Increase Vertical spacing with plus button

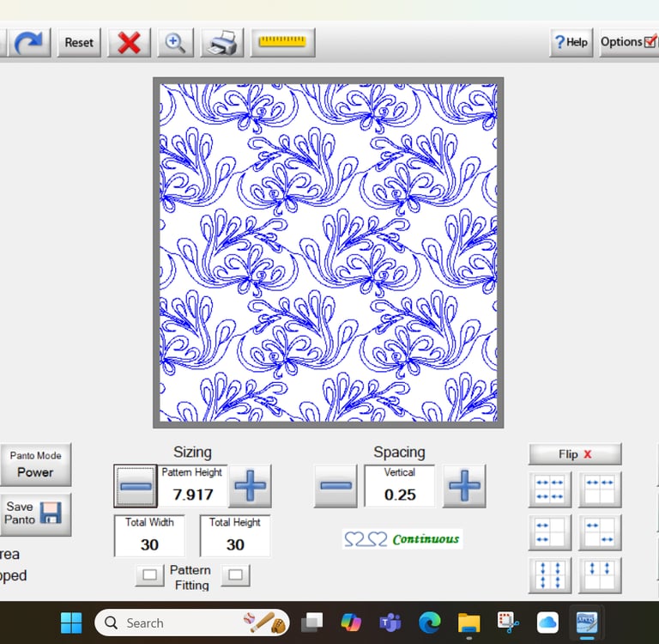coord(464,486)
